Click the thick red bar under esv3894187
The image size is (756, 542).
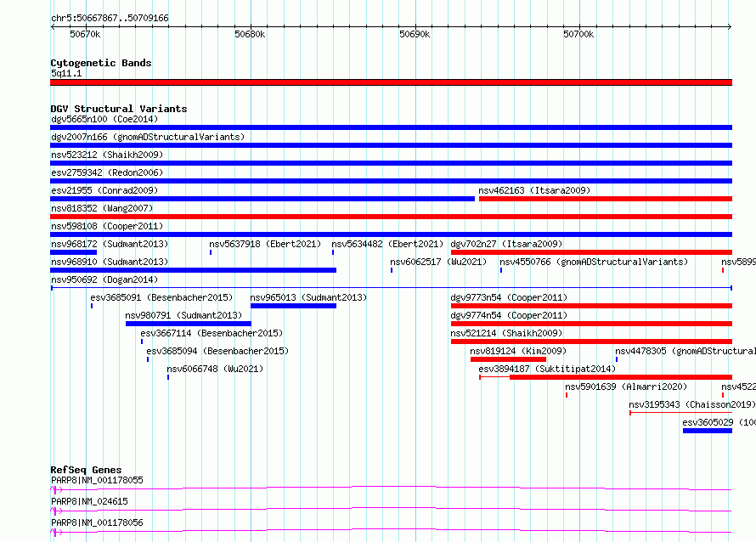tap(621, 377)
